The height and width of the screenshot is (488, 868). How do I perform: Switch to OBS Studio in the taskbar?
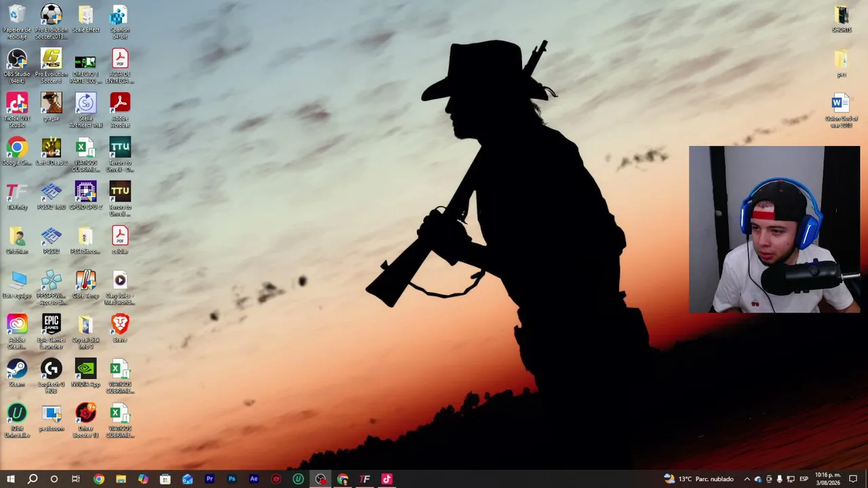[x=320, y=479]
